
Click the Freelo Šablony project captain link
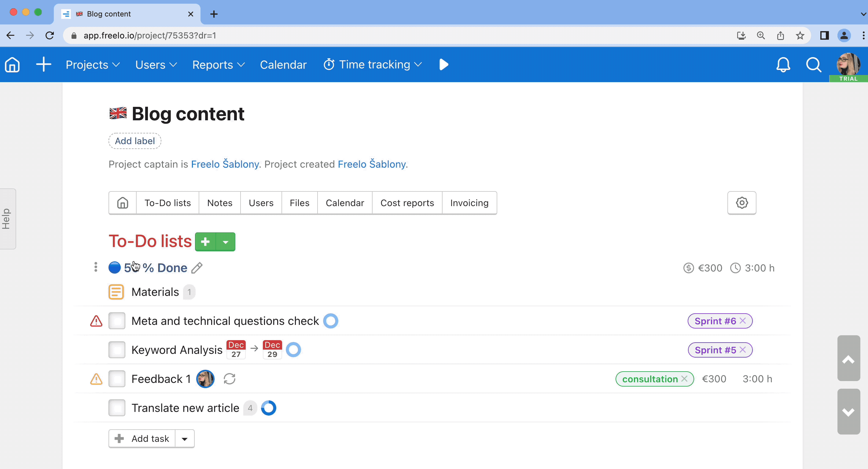225,164
